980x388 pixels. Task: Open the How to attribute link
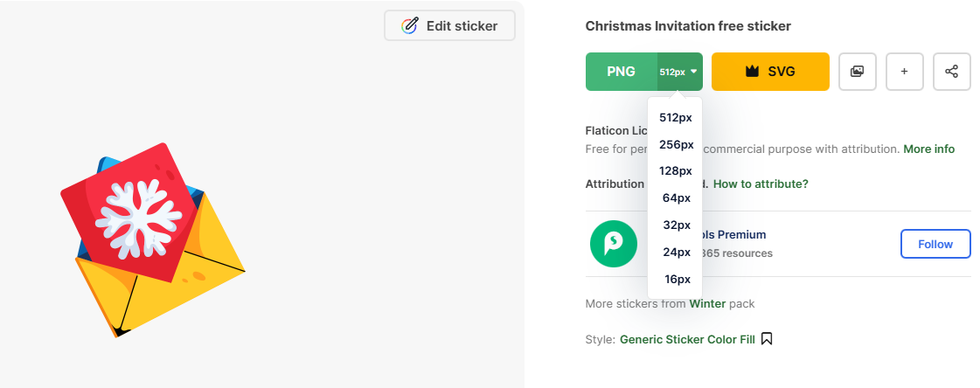tap(761, 184)
